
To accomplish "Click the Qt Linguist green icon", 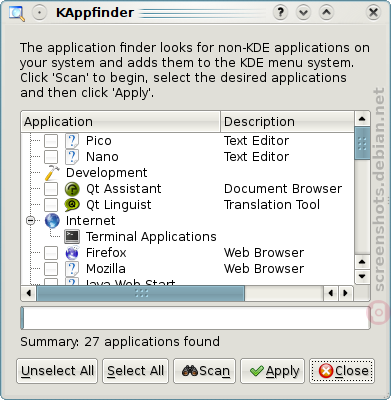I will [x=72, y=205].
